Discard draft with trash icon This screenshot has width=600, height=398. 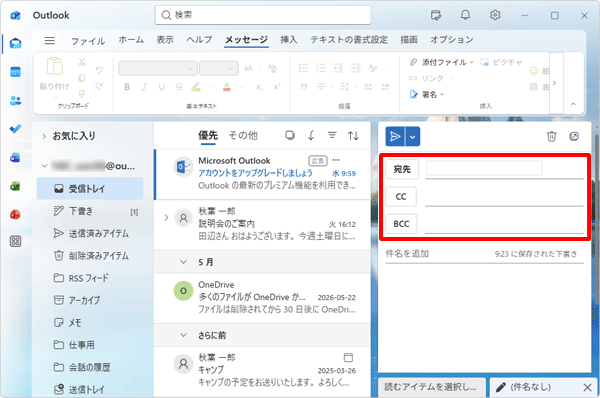tap(551, 136)
